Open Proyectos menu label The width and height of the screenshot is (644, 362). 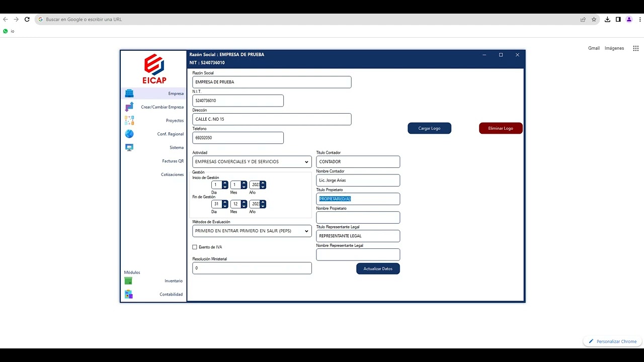pyautogui.click(x=175, y=121)
